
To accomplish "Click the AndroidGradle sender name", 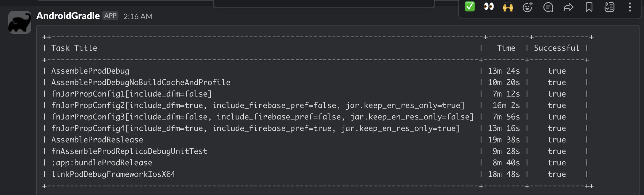I will coord(68,16).
